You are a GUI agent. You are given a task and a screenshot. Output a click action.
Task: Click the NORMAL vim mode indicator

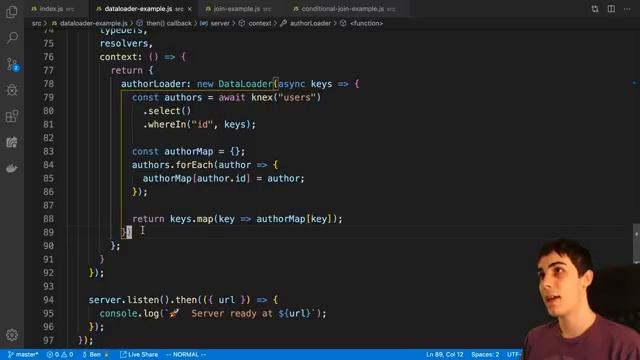pyautogui.click(x=186, y=354)
